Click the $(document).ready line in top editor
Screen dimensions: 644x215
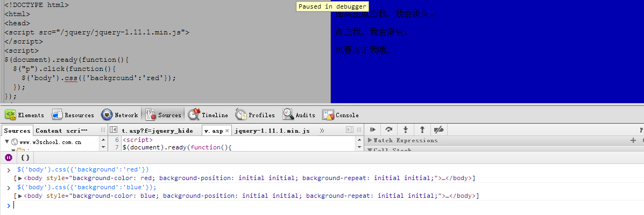click(67, 60)
